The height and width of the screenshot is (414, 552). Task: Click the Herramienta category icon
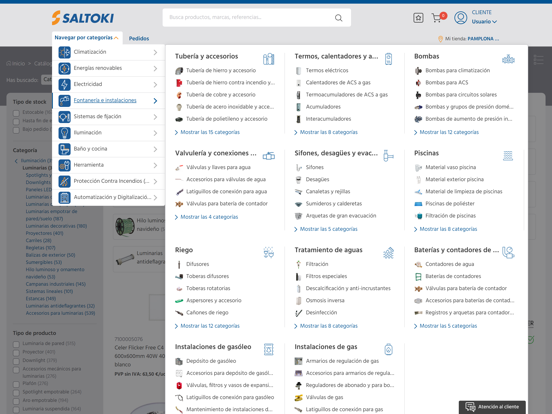click(64, 165)
